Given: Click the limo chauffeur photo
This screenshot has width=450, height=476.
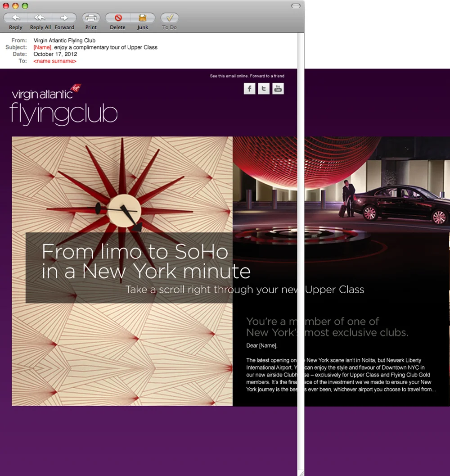Looking at the screenshot, I should tap(342, 185).
